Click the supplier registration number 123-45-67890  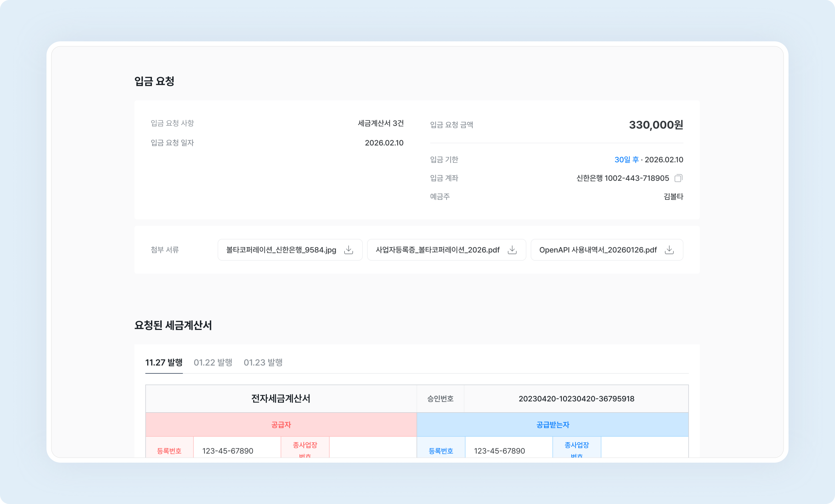coord(227,451)
